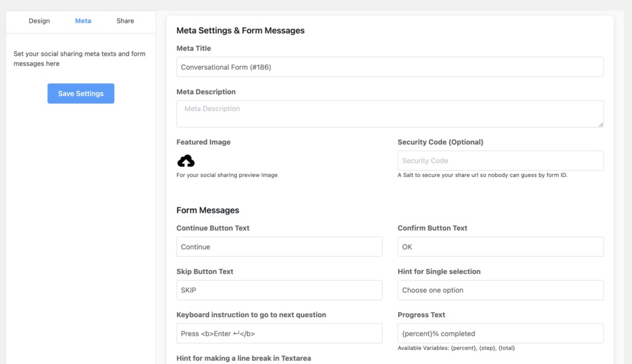The image size is (632, 364).
Task: Select the Meta tab
Action: [83, 20]
